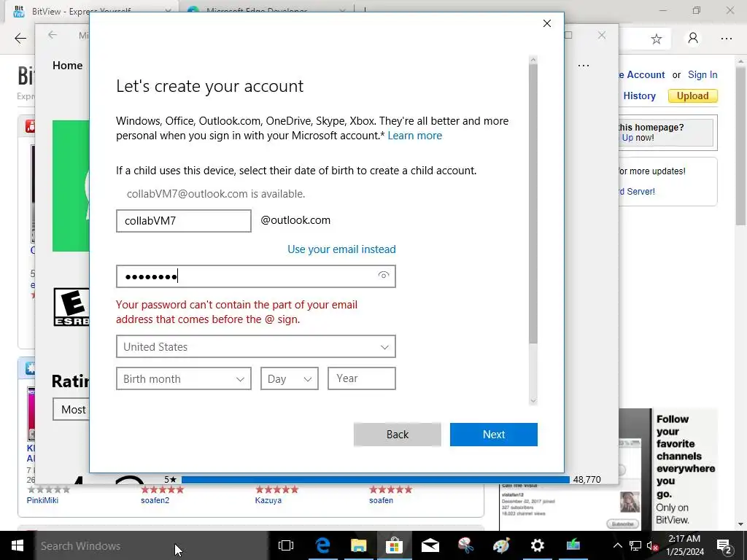
Task: Open Task View on the taskbar
Action: pyautogui.click(x=286, y=545)
